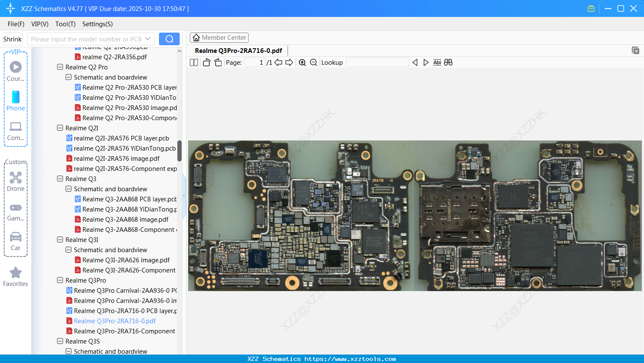The height and width of the screenshot is (363, 644).
Task: Open Realme Q3Pro-2RA716-0 PCB layer file
Action: coord(121,311)
